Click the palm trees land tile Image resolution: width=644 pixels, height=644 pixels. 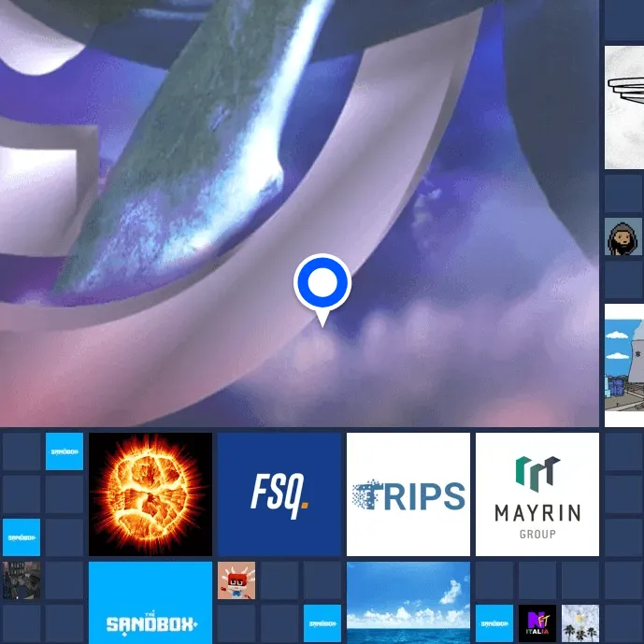click(580, 623)
